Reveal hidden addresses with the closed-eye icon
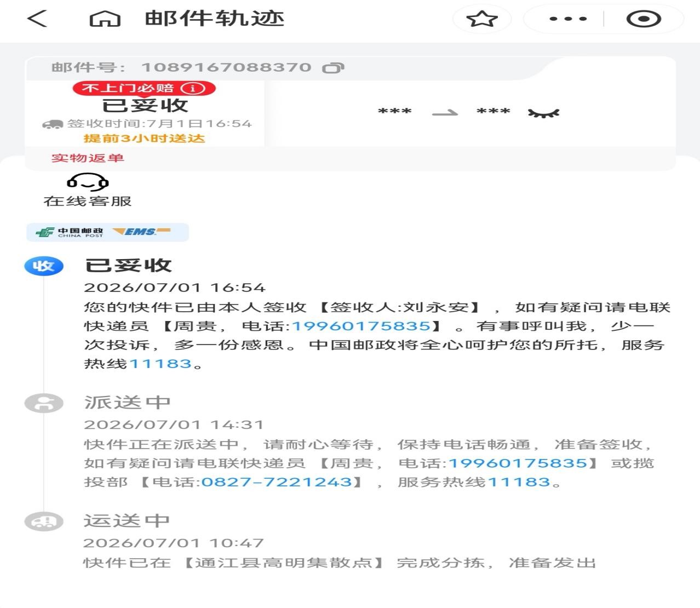This screenshot has width=700, height=608. pos(543,113)
